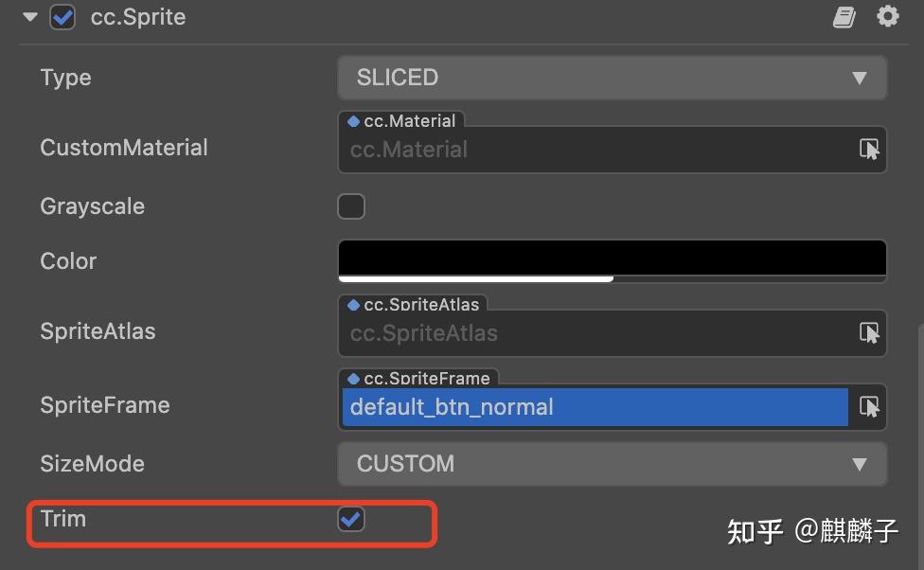
Task: Click the empty CustomMaterial cc.Material field
Action: click(596, 150)
